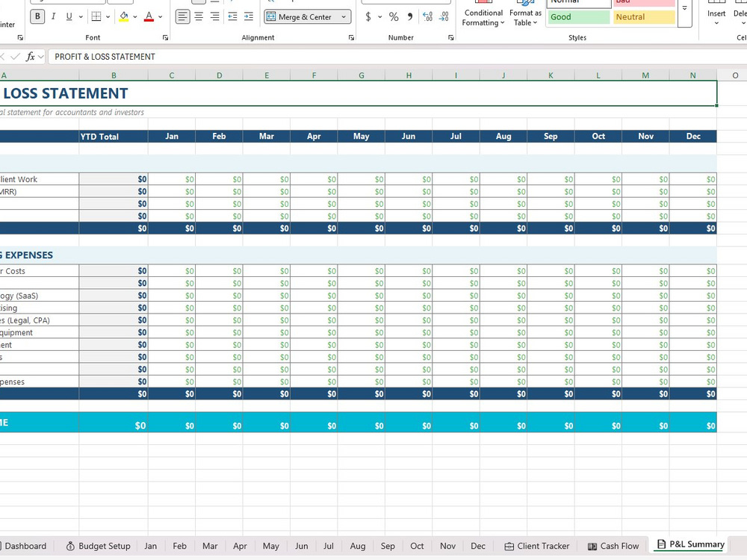Image resolution: width=747 pixels, height=560 pixels.
Task: Open Fill Color dropdown arrow
Action: coord(135,16)
